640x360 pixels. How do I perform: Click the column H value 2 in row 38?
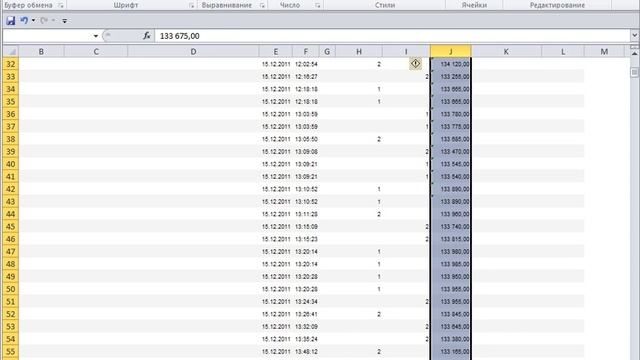pyautogui.click(x=379, y=139)
